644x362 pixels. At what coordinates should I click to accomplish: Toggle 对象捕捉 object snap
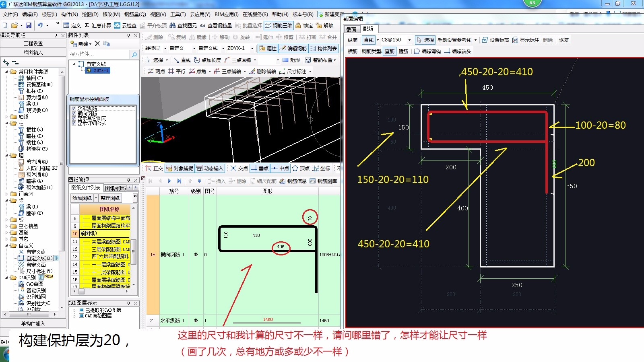pos(180,168)
